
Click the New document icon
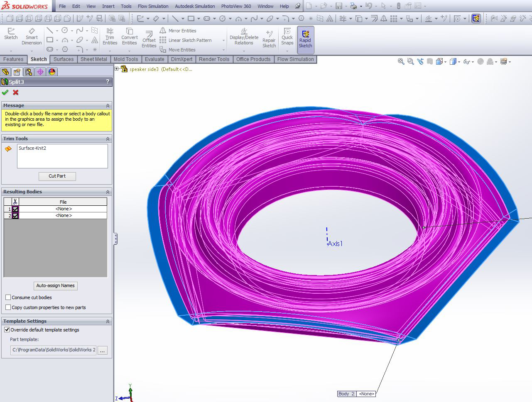tap(309, 6)
